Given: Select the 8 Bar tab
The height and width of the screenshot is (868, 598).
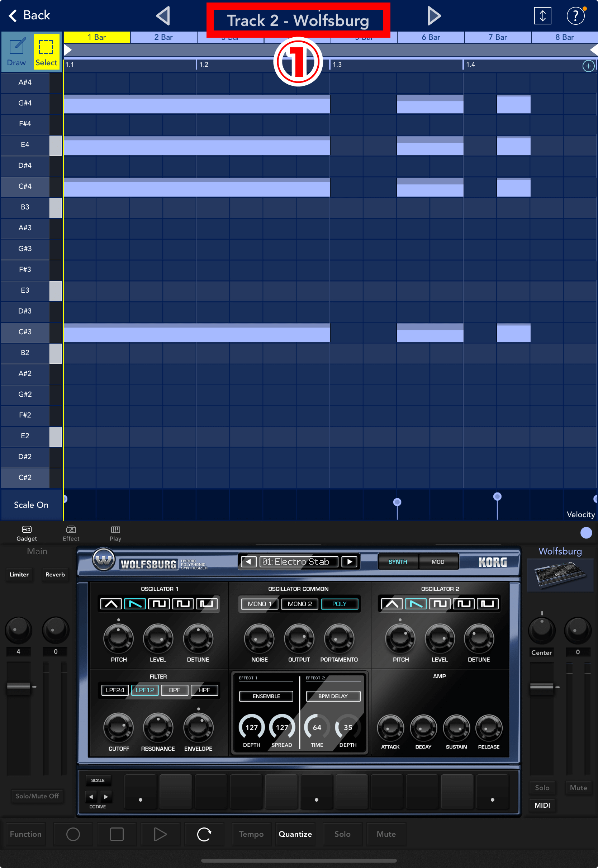Looking at the screenshot, I should [x=564, y=37].
